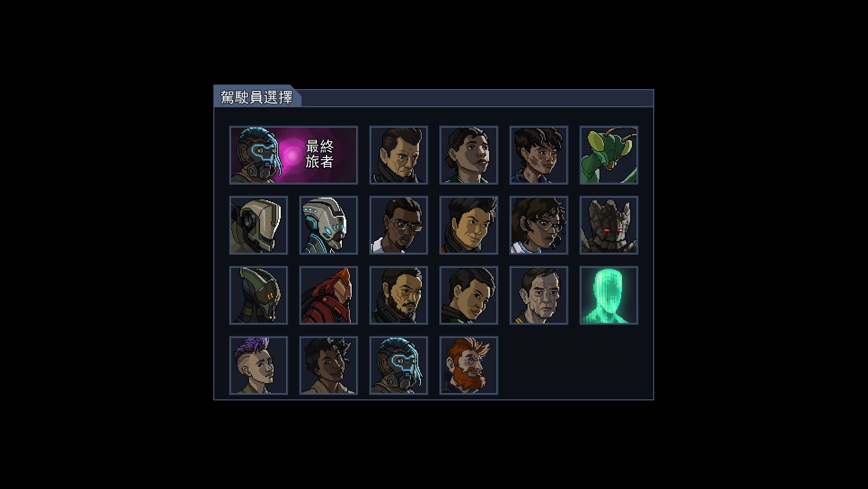
Task: Choose the purple mohawk pilot portrait
Action: coord(259,366)
